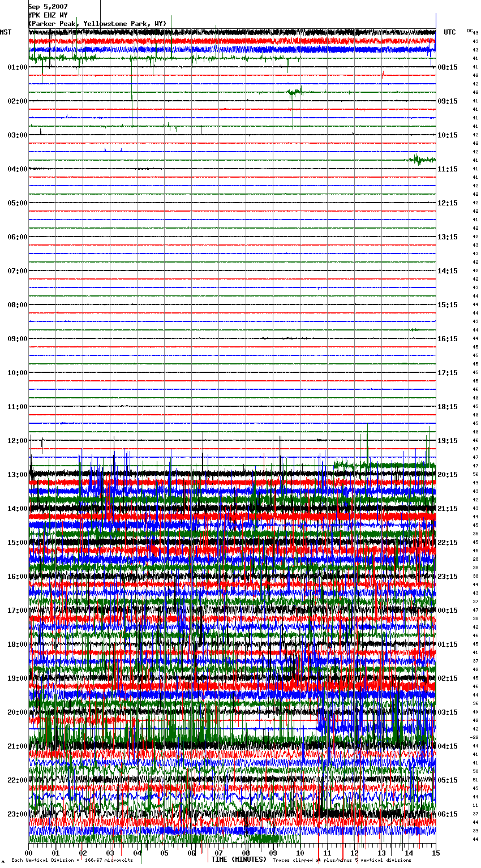Click the "02:15" UTC time label
The width and height of the screenshot is (481, 868).
tap(448, 678)
